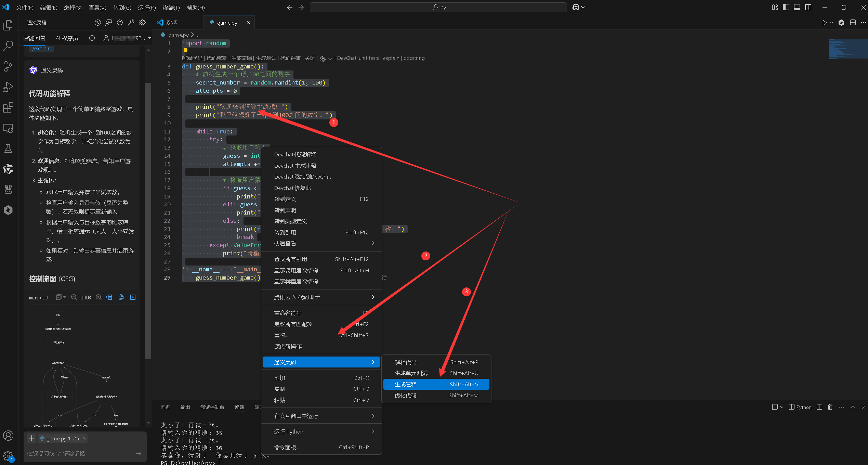Viewport: 868px width, 465px height.
Task: Open the Accounts icon in activity bar
Action: coord(8,436)
